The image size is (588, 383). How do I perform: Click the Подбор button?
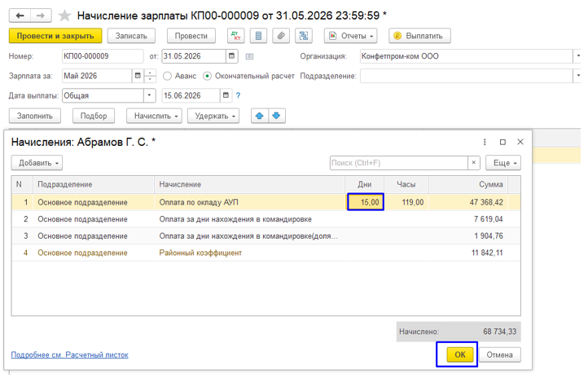[x=94, y=116]
